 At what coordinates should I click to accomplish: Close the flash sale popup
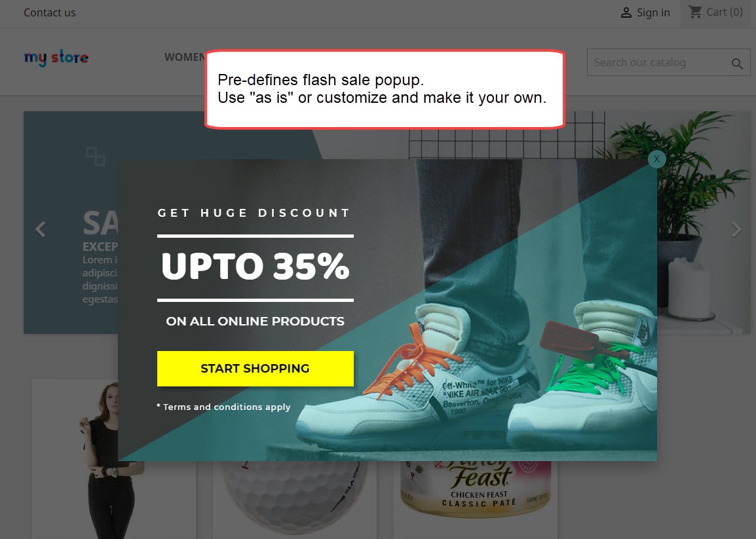click(656, 159)
